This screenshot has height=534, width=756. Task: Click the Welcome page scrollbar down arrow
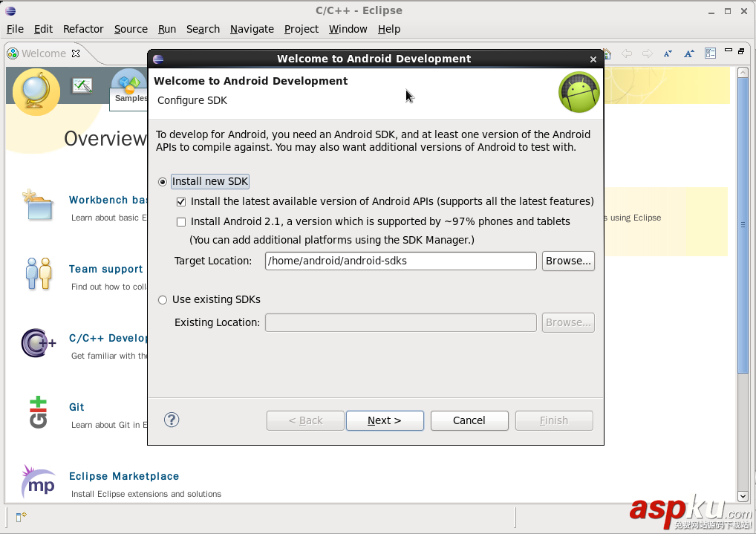click(743, 496)
